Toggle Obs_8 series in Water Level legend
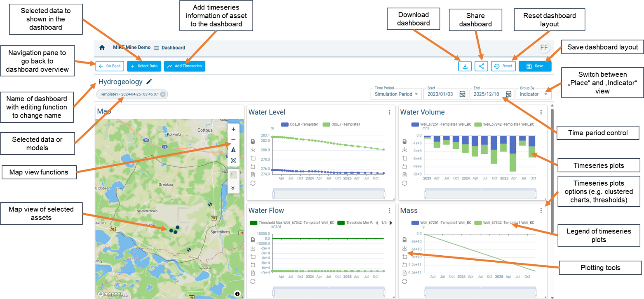This screenshot has width=644, height=299. tap(299, 124)
